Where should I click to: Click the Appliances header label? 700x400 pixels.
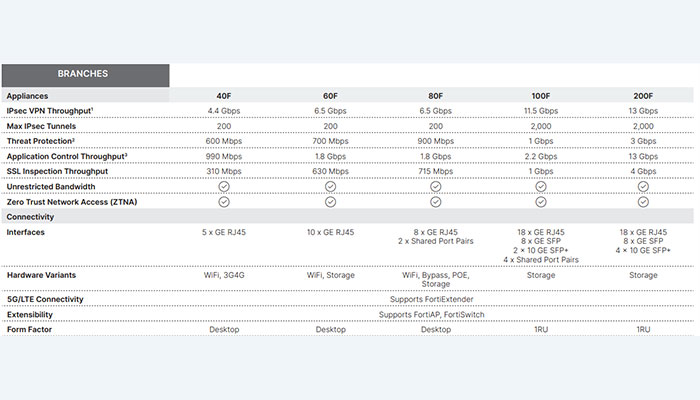point(30,96)
